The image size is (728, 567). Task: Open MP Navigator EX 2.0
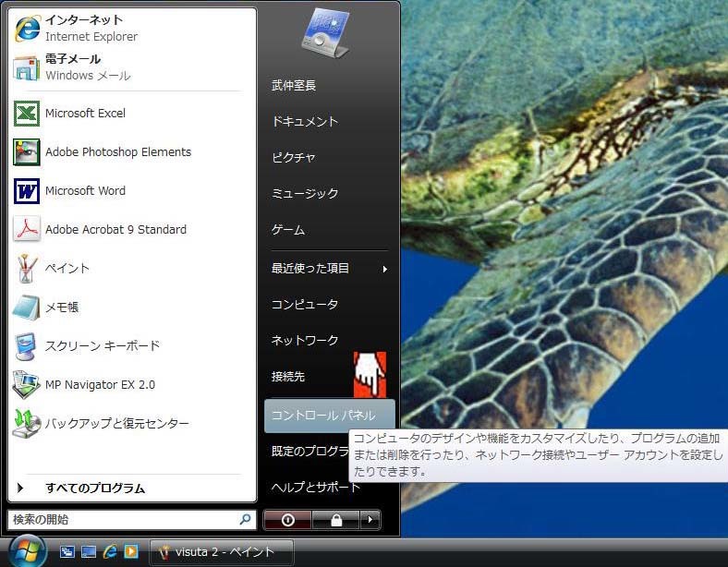(x=99, y=384)
